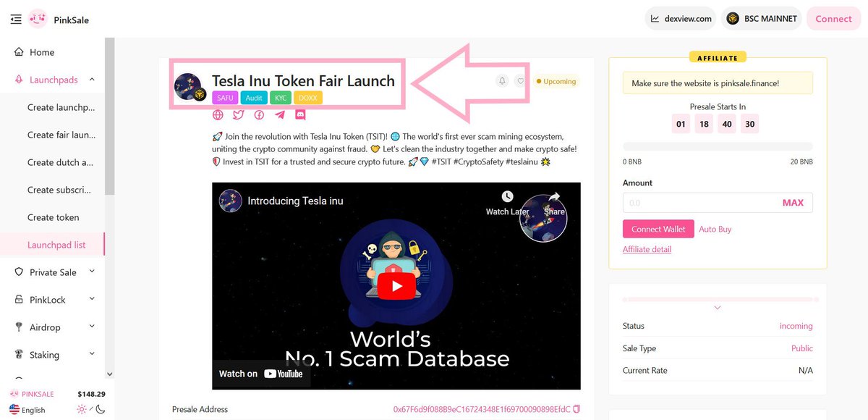Open the website globe icon link
Image resolution: width=868 pixels, height=420 pixels.
coord(218,114)
